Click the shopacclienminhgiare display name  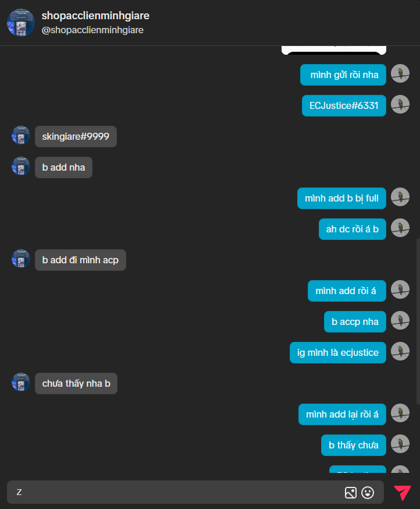coord(95,16)
